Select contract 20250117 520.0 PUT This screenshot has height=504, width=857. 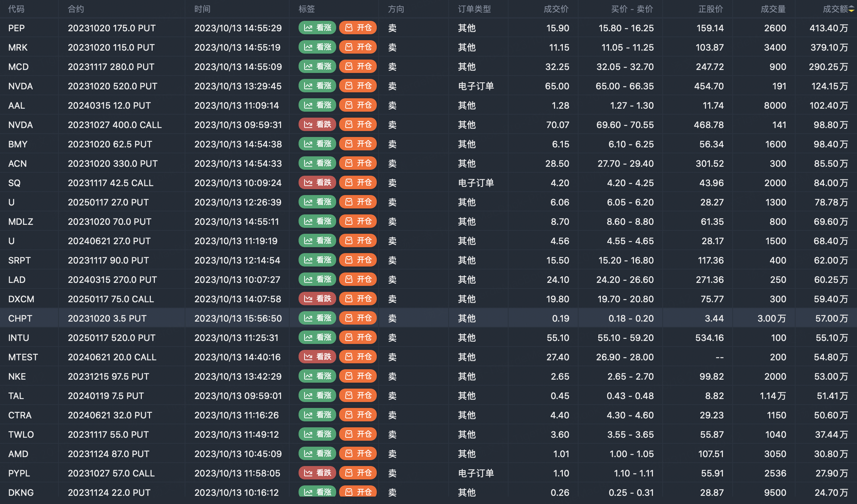tap(112, 338)
